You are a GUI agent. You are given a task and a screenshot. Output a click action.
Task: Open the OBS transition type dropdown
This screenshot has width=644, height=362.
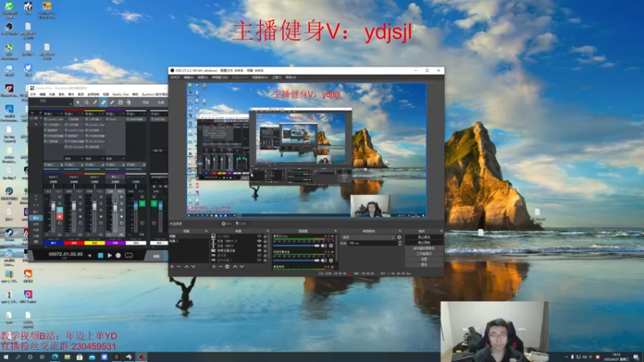(369, 237)
